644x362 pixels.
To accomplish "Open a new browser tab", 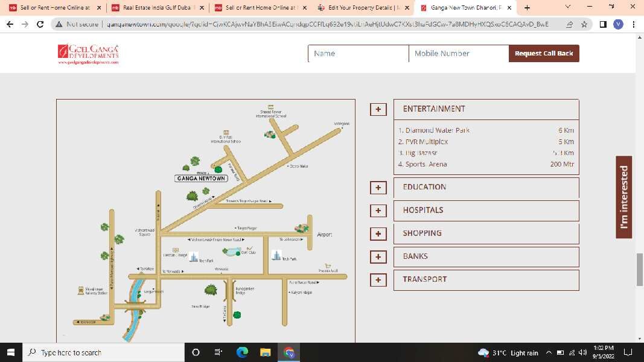I will (527, 7).
